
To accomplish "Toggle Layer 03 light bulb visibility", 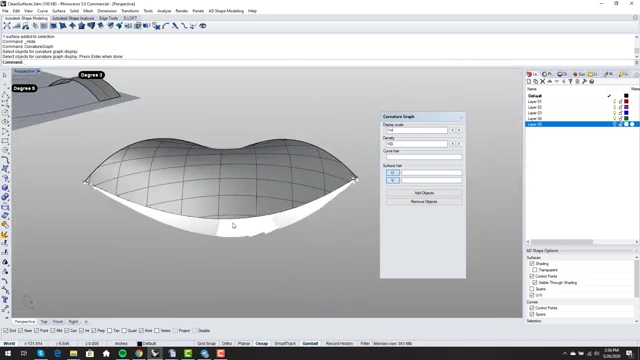I will pyautogui.click(x=614, y=113).
